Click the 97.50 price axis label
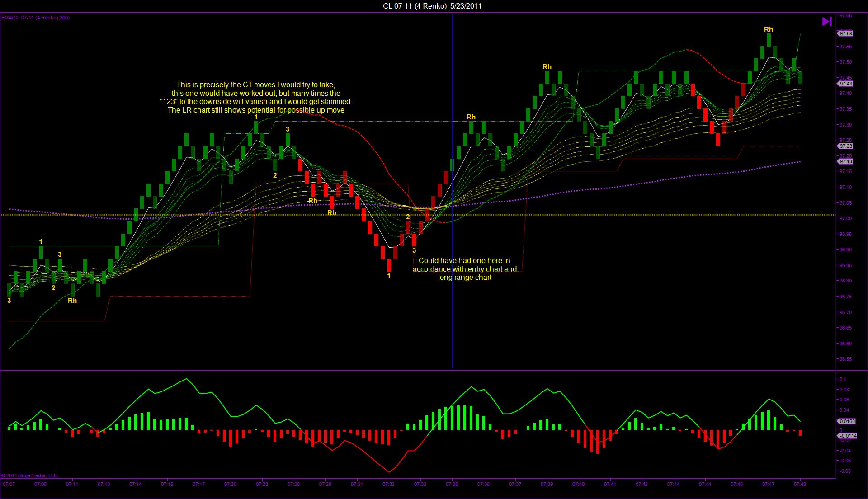This screenshot has height=499, width=868. (x=846, y=62)
